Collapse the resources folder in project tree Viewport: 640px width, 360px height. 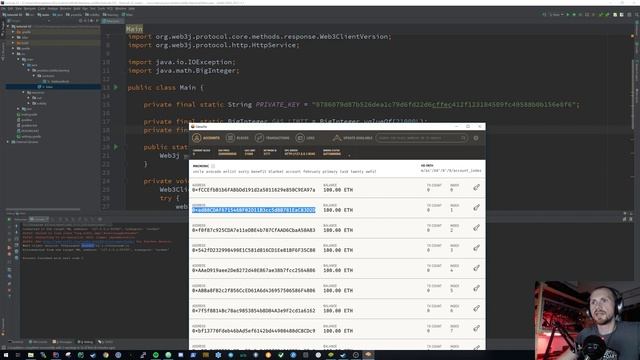coord(24,92)
